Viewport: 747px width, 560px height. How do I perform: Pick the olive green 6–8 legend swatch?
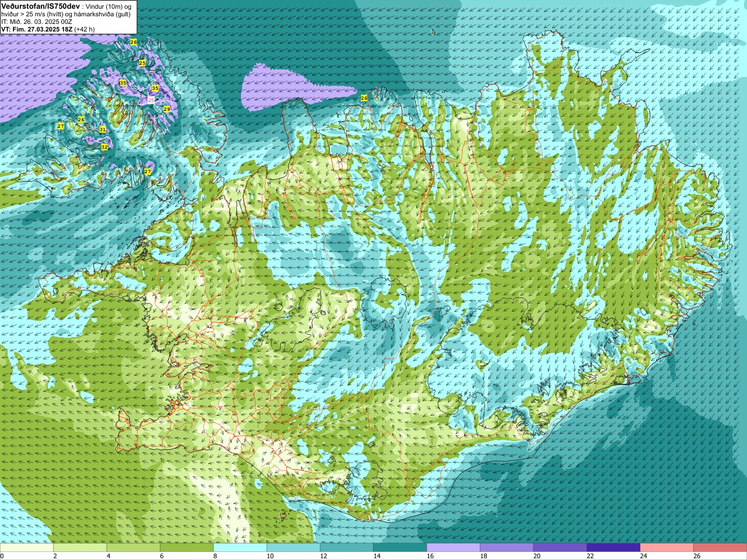tap(187, 548)
